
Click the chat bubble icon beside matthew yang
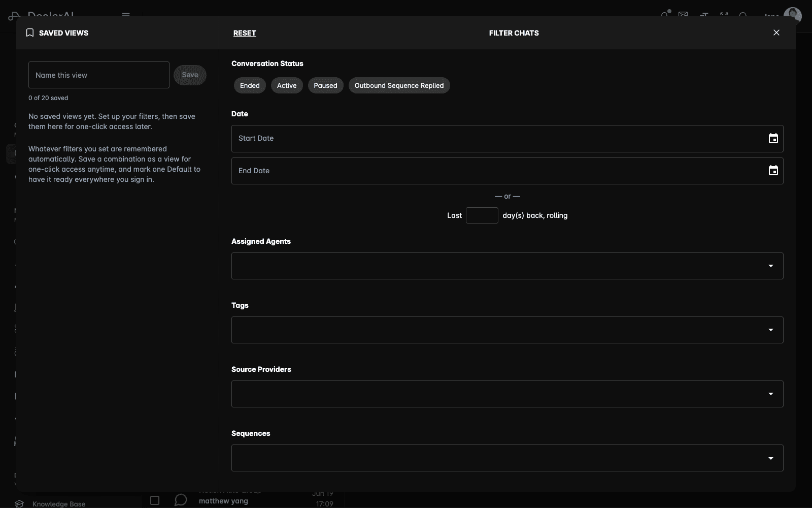180,500
